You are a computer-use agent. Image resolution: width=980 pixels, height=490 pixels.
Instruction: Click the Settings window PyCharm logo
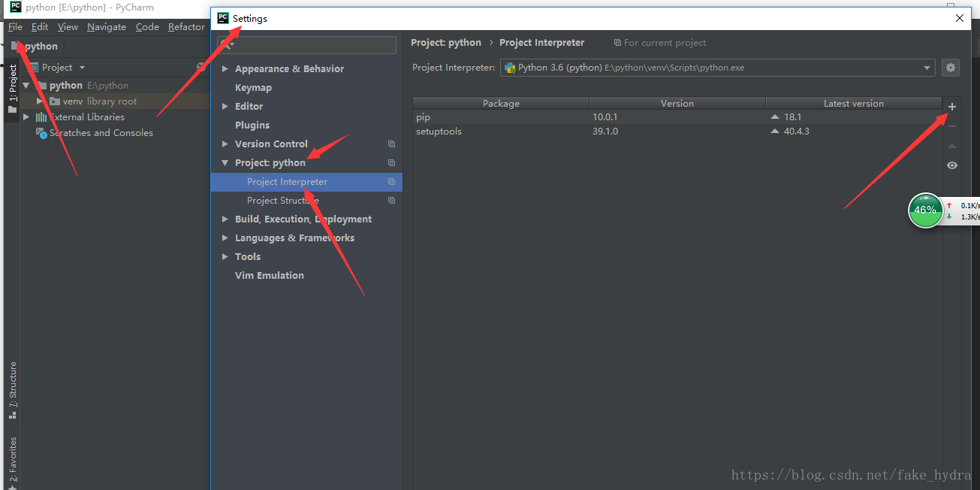[223, 18]
